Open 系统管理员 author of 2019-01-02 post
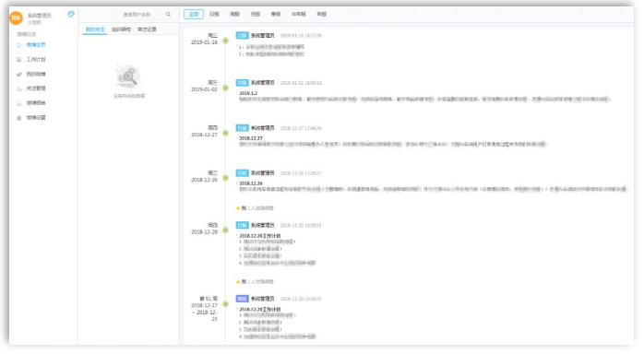The height and width of the screenshot is (354, 644). point(262,83)
